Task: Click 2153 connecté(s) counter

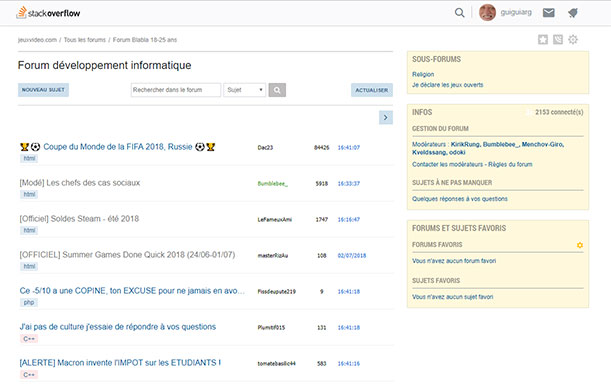Action: 559,112
